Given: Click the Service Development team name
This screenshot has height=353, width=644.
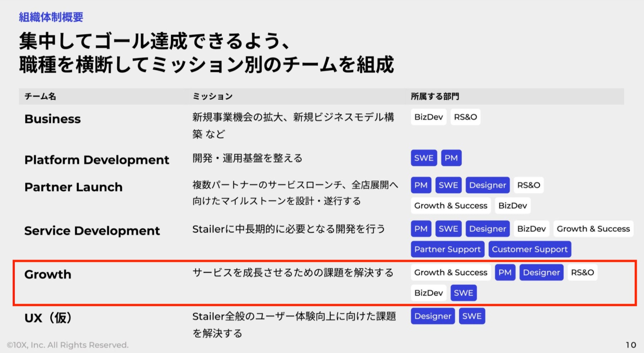Looking at the screenshot, I should point(92,230).
